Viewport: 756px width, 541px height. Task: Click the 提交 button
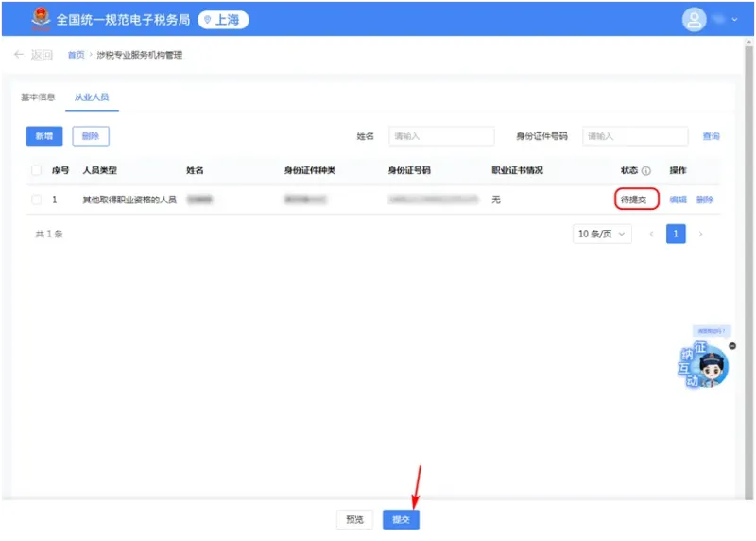point(401,519)
